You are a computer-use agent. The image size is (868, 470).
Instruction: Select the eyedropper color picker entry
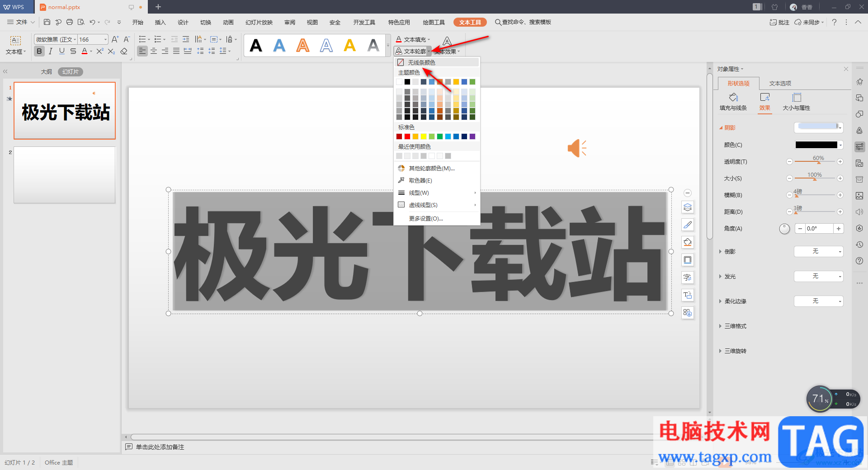coord(437,180)
